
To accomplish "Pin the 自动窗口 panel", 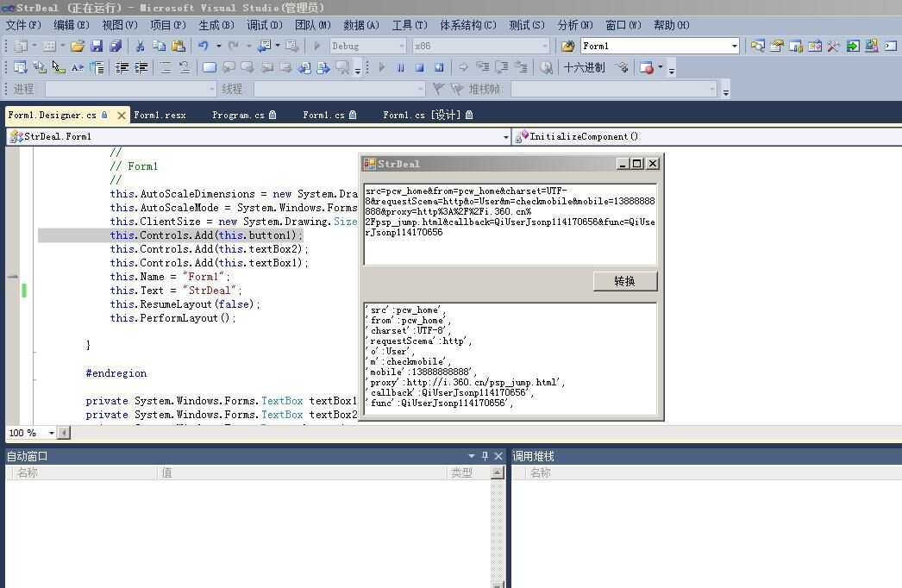I will [485, 456].
